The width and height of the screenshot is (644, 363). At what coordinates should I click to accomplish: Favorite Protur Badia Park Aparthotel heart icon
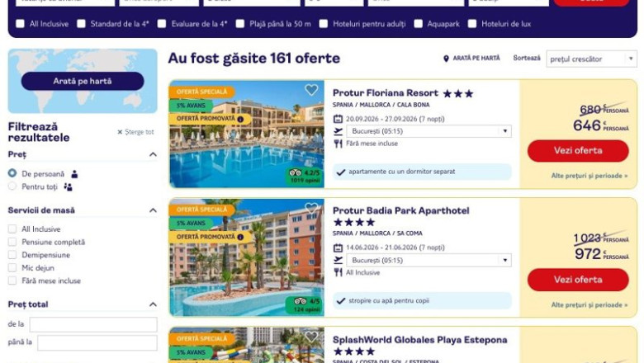coord(311,209)
